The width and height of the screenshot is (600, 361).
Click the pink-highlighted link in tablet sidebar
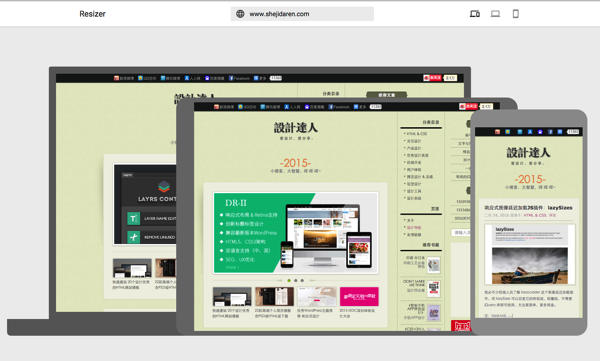tap(414, 227)
